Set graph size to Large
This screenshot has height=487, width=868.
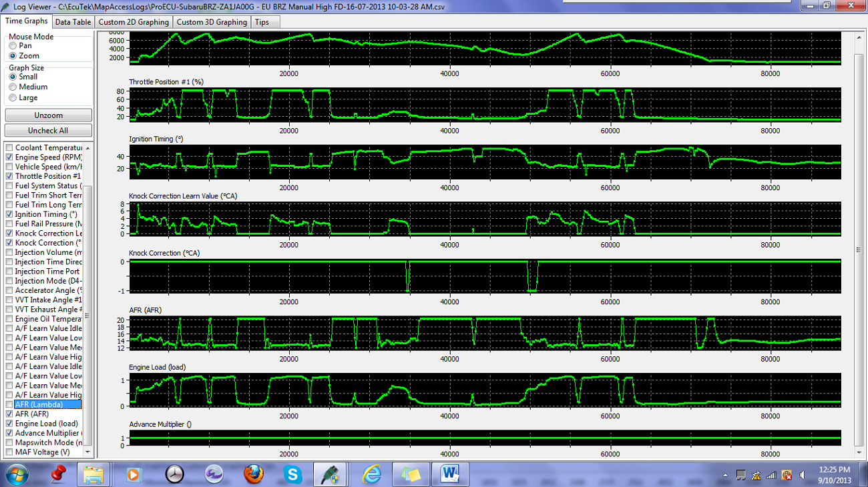coord(13,98)
